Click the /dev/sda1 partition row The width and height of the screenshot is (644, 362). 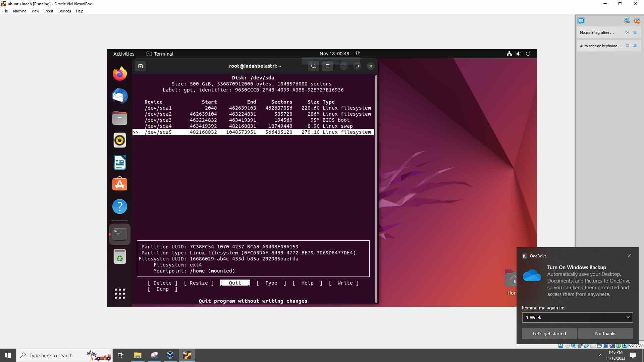(253, 108)
